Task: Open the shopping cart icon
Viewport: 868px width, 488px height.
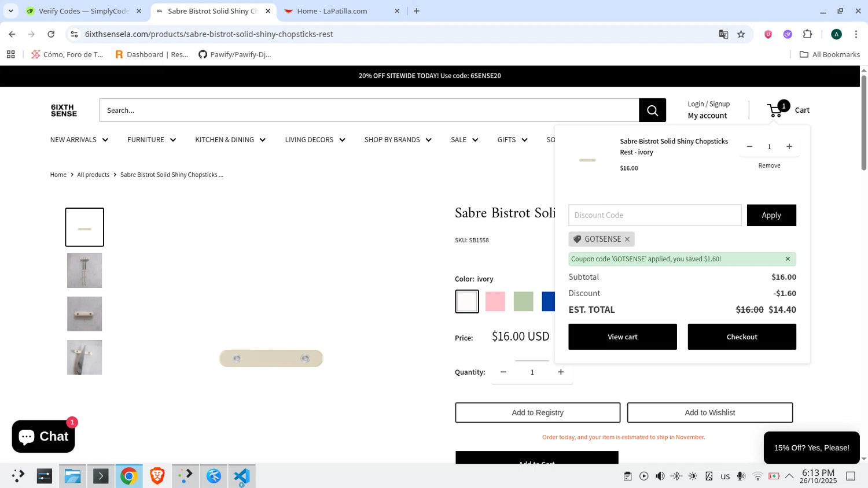Action: 775,110
